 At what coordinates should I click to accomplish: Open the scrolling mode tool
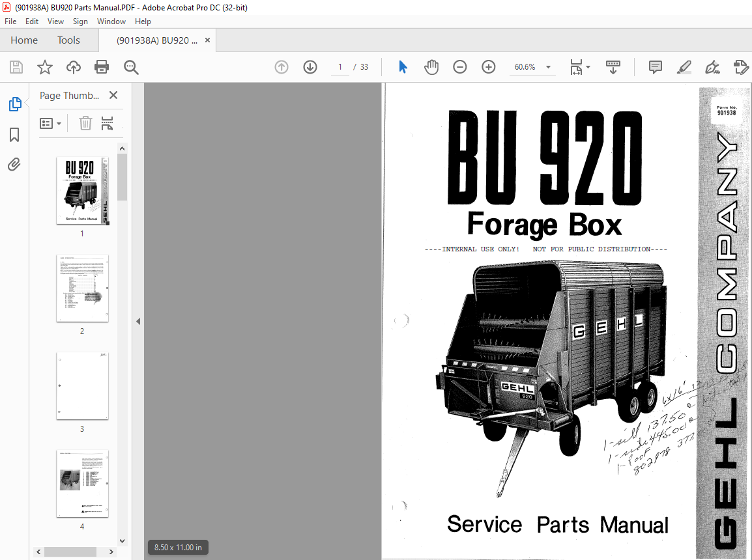tap(613, 67)
